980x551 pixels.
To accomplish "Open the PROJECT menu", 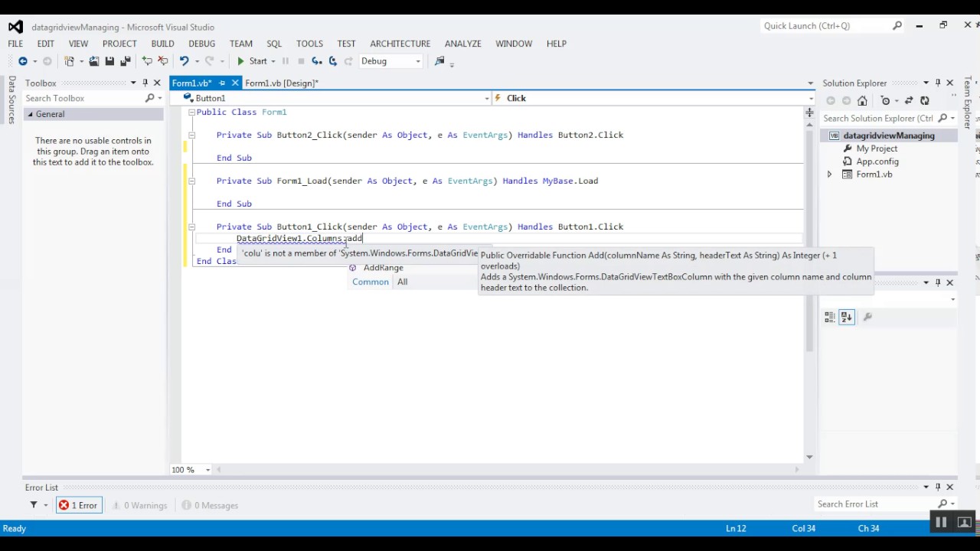I will (x=119, y=44).
